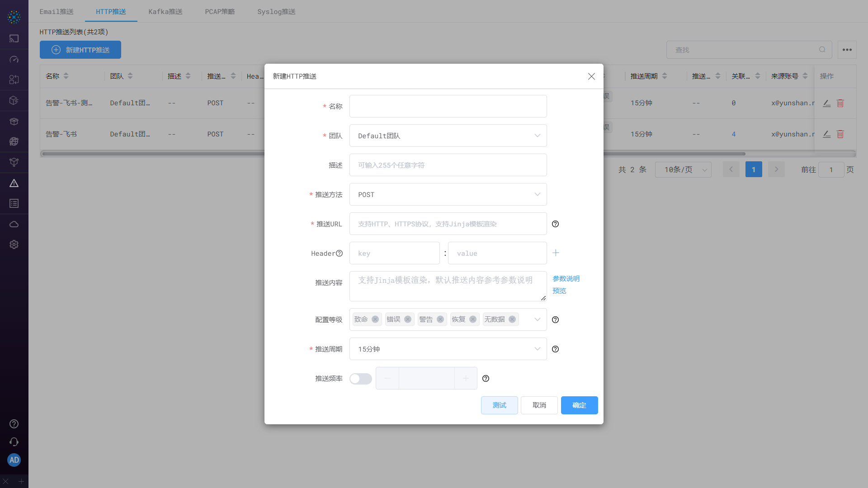868x488 pixels.
Task: Remove the 致命 level tag
Action: coord(375,319)
